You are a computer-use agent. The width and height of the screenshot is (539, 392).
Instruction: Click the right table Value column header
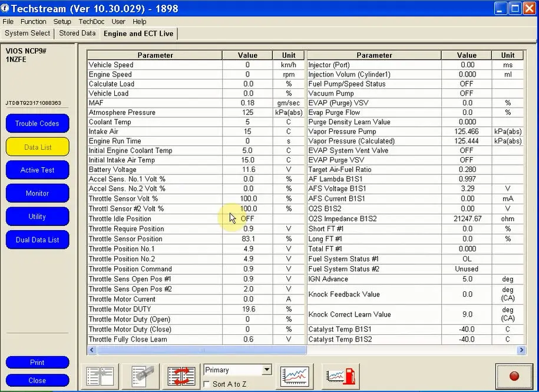(x=467, y=55)
